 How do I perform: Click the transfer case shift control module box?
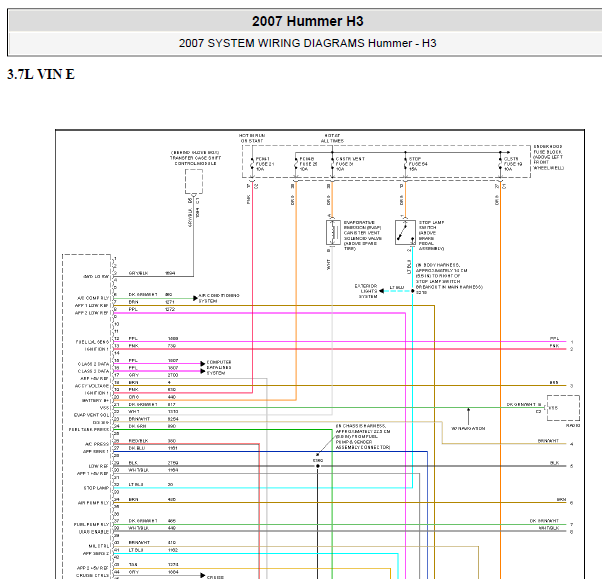[194, 182]
